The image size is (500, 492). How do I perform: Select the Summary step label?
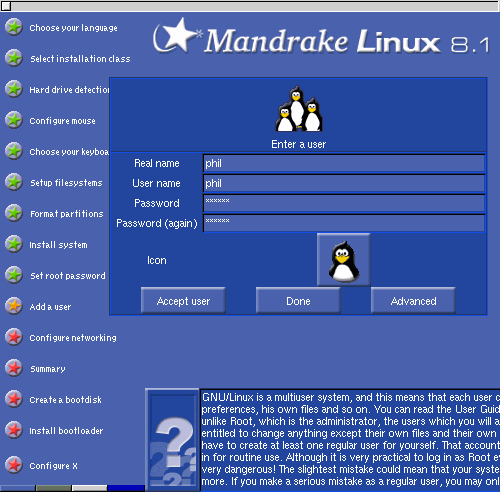(x=48, y=369)
